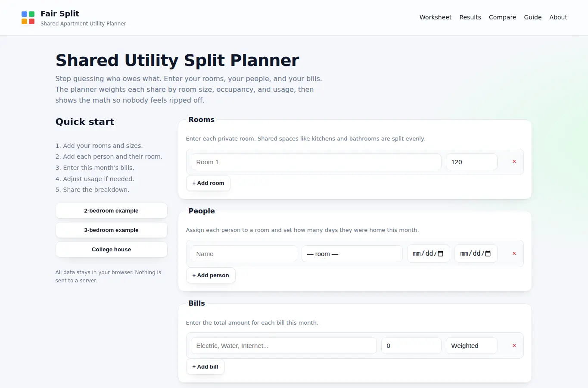
Task: Load the 2-bedroom example
Action: pyautogui.click(x=111, y=211)
